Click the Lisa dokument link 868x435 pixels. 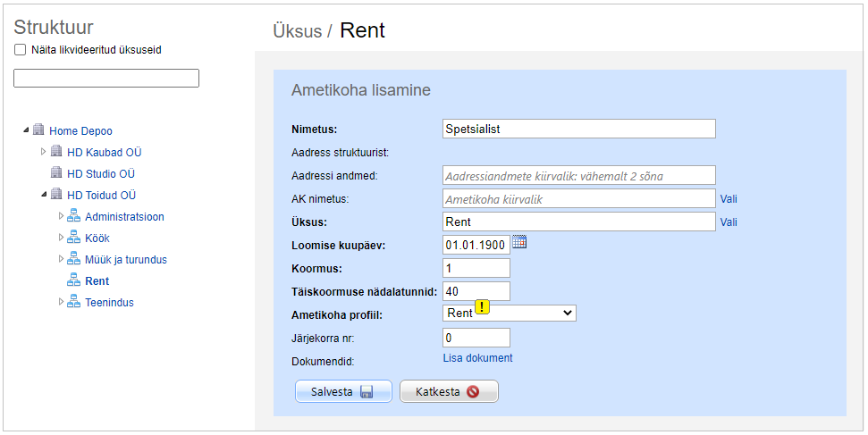(477, 358)
